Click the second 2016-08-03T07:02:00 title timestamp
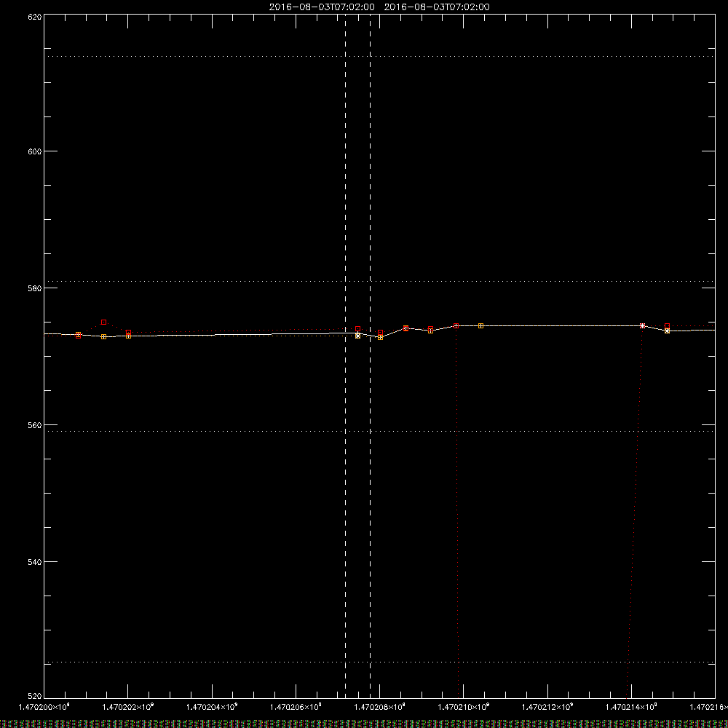The image size is (728, 728). [437, 7]
